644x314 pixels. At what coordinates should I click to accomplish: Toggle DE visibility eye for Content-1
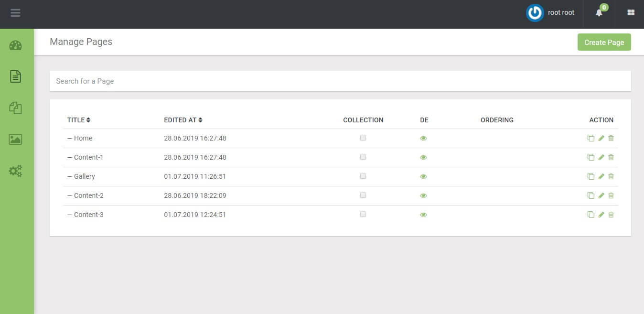[423, 158]
